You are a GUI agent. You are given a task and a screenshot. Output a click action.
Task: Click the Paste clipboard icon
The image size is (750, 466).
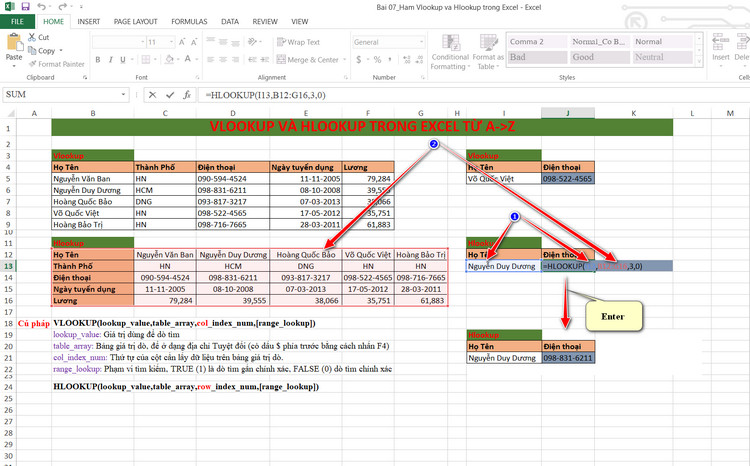click(14, 42)
